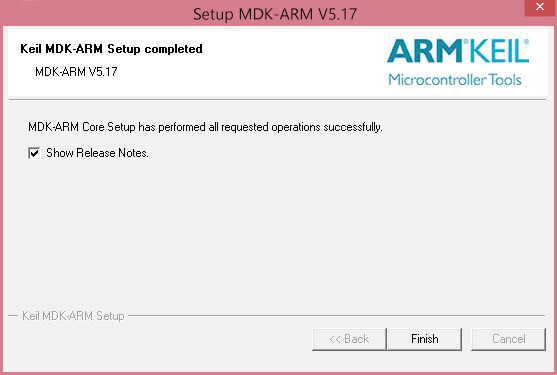
Task: Click the operations successfully message text
Action: [205, 127]
